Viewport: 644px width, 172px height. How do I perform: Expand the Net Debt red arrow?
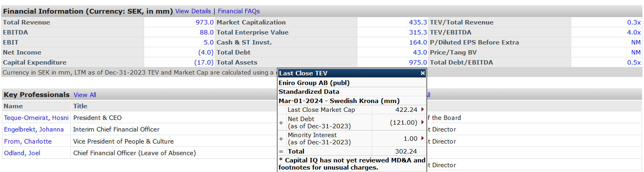422,122
